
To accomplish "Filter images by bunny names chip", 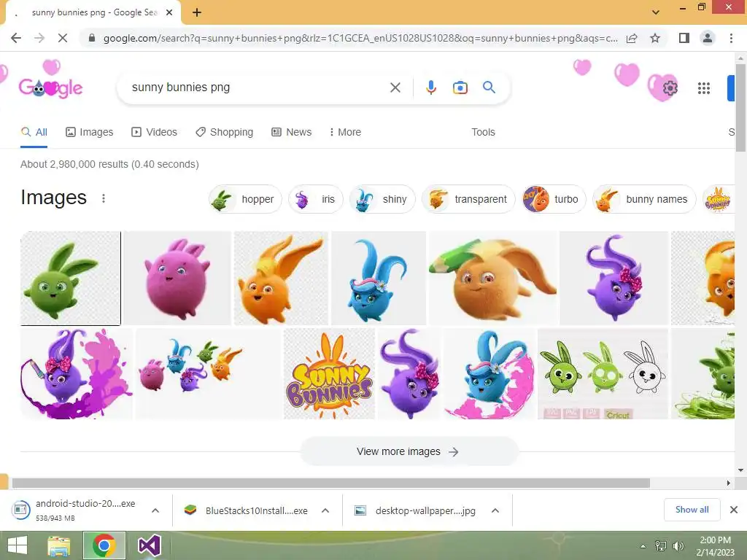I will pyautogui.click(x=644, y=199).
